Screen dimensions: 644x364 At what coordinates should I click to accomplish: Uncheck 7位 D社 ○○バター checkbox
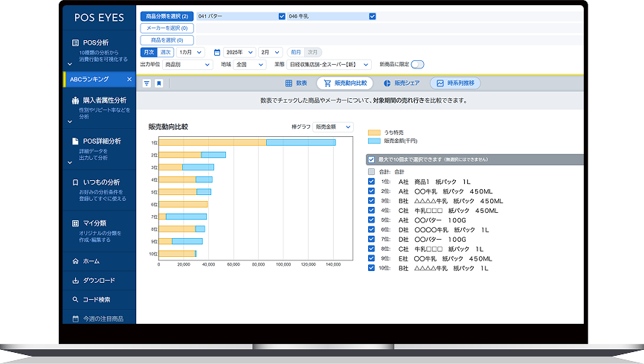371,239
